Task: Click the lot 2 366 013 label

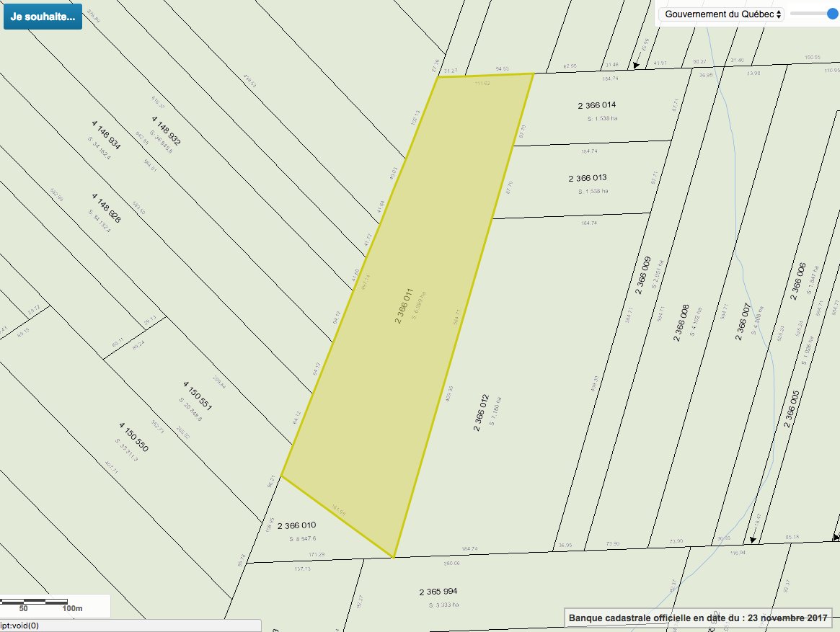Action: [x=588, y=178]
